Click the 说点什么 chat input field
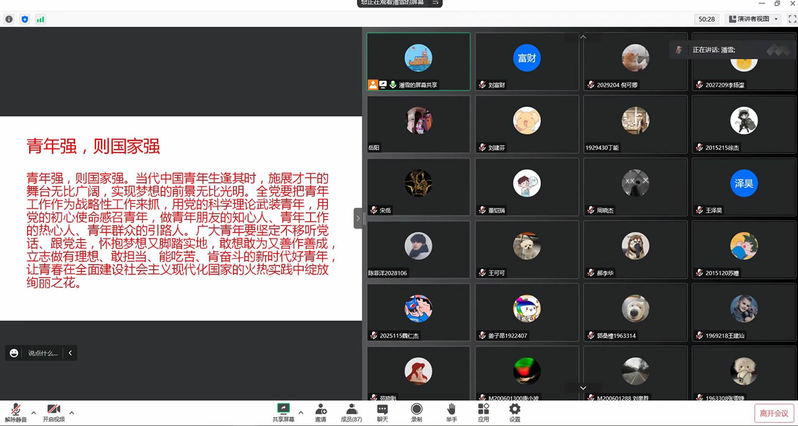The width and height of the screenshot is (798, 426). tap(44, 353)
